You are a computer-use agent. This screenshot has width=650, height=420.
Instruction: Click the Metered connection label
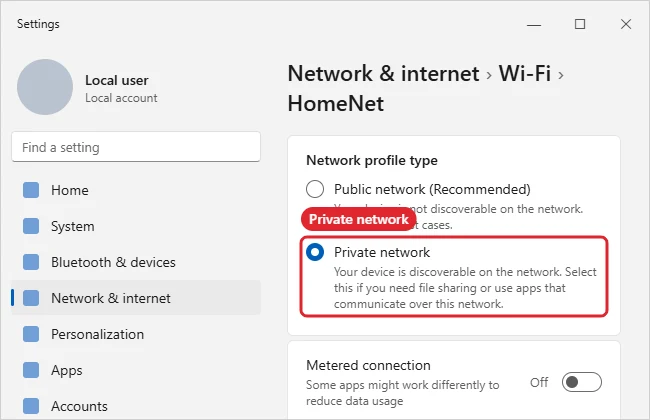(x=368, y=365)
